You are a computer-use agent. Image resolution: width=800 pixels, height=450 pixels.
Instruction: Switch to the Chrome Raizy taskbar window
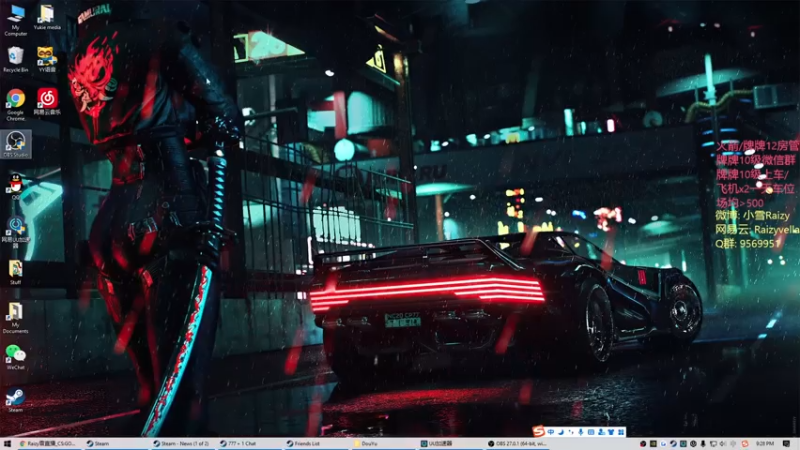(48, 444)
